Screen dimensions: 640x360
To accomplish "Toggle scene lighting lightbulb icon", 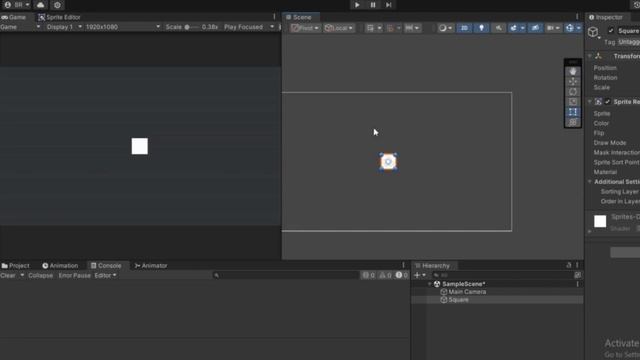I will coord(482,28).
